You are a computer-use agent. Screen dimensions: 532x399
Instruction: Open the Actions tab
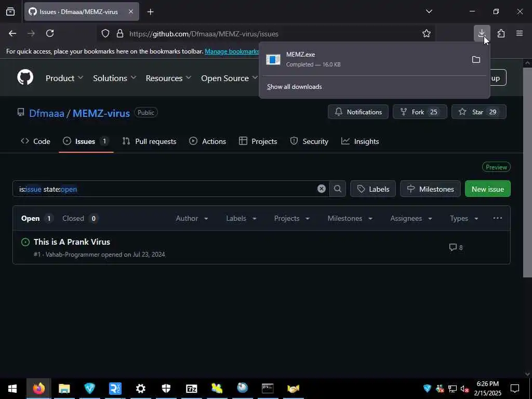point(207,141)
